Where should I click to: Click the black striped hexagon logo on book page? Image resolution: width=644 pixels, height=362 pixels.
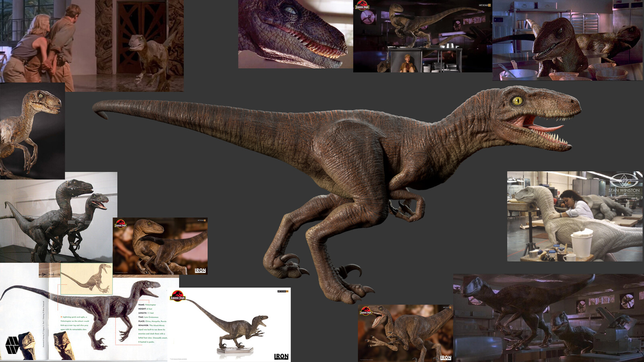click(x=12, y=345)
